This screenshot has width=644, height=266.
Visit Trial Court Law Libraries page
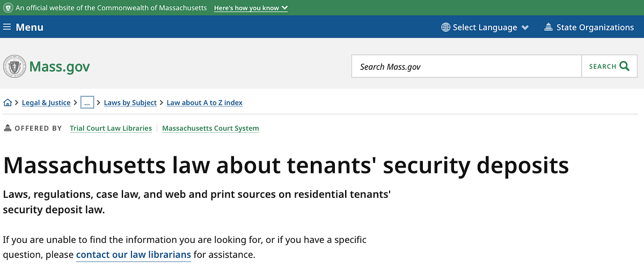click(x=111, y=128)
